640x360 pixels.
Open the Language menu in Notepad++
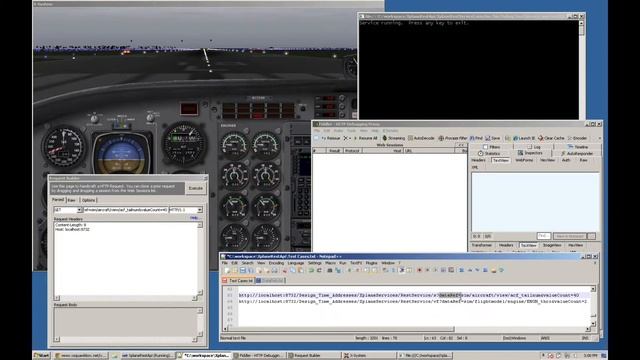[x=296, y=263]
